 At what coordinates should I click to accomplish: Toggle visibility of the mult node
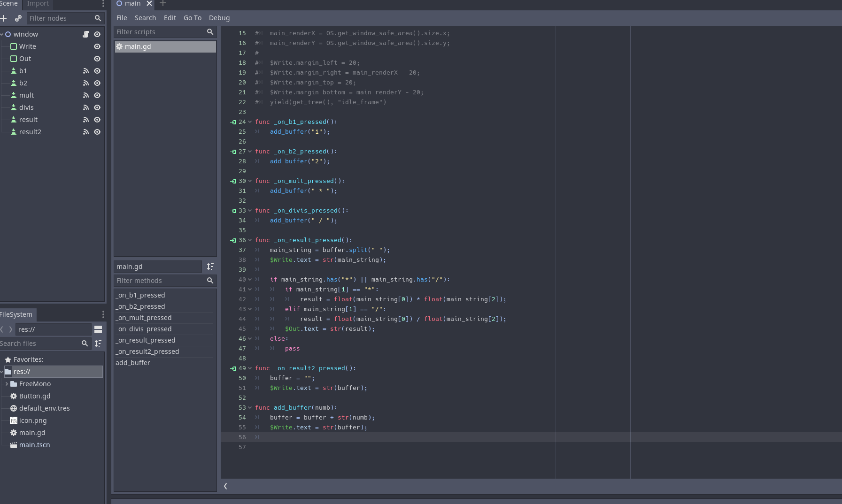pos(97,95)
